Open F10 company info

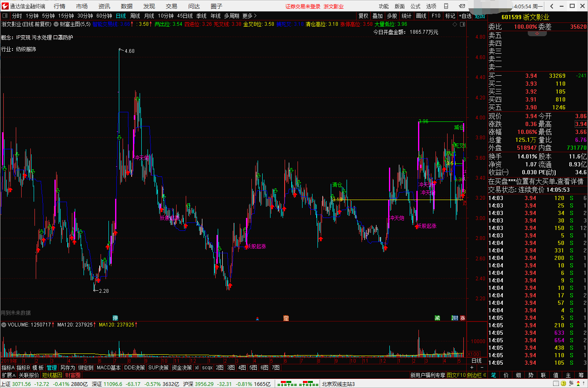click(x=436, y=16)
